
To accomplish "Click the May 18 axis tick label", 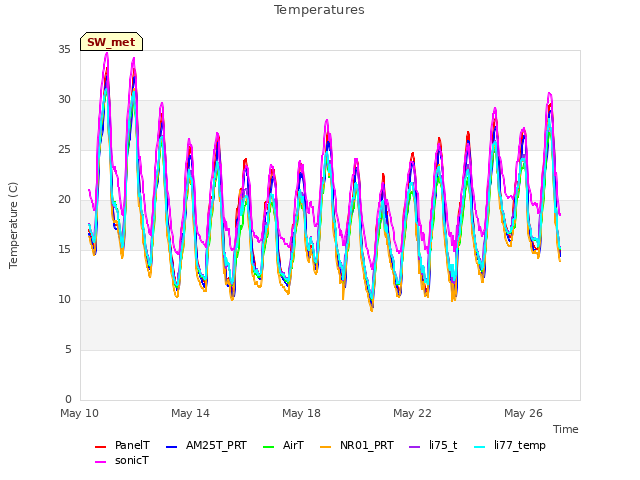I will (x=301, y=413).
